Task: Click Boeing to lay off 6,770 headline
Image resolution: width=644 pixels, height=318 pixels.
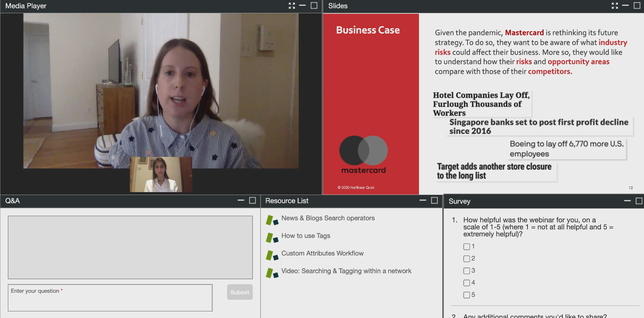Action: tap(567, 149)
